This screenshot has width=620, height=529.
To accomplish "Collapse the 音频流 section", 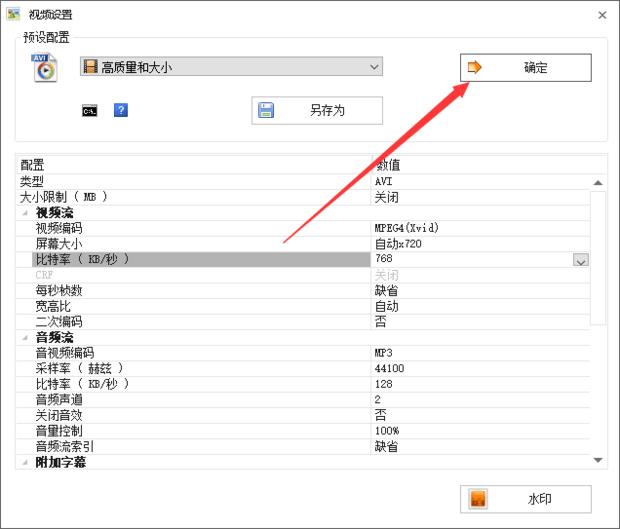I will (24, 338).
